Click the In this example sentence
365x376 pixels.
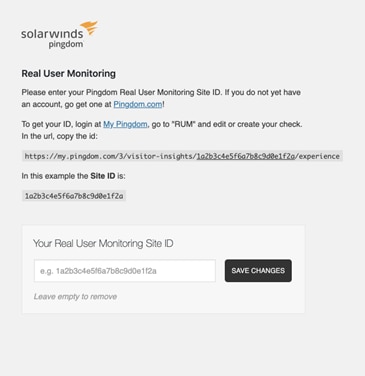point(74,176)
